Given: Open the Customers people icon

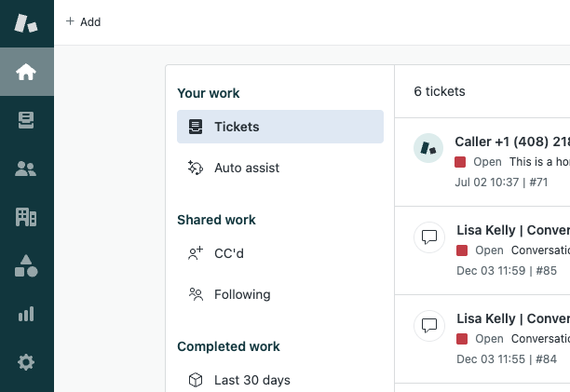Looking at the screenshot, I should point(26,169).
